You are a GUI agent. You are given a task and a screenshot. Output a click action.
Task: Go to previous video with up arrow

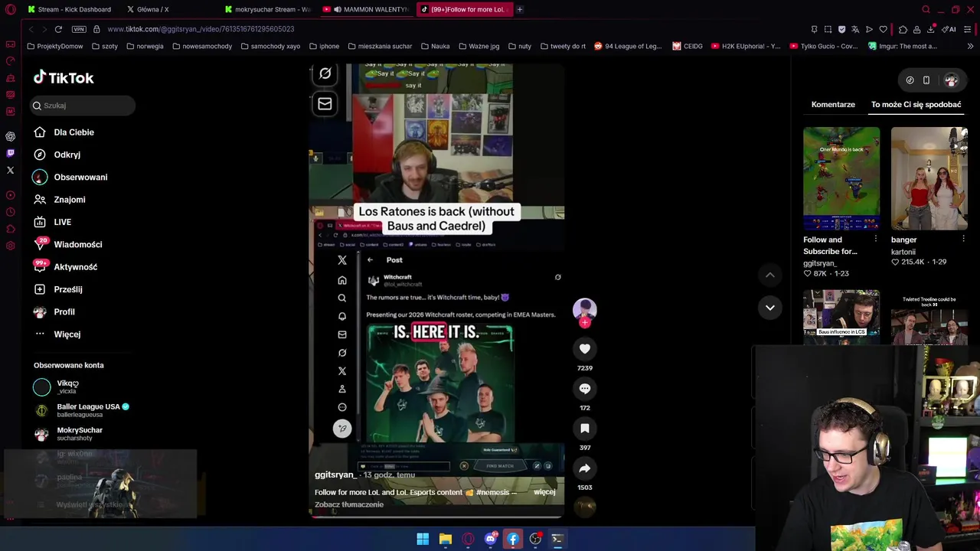[x=770, y=275]
